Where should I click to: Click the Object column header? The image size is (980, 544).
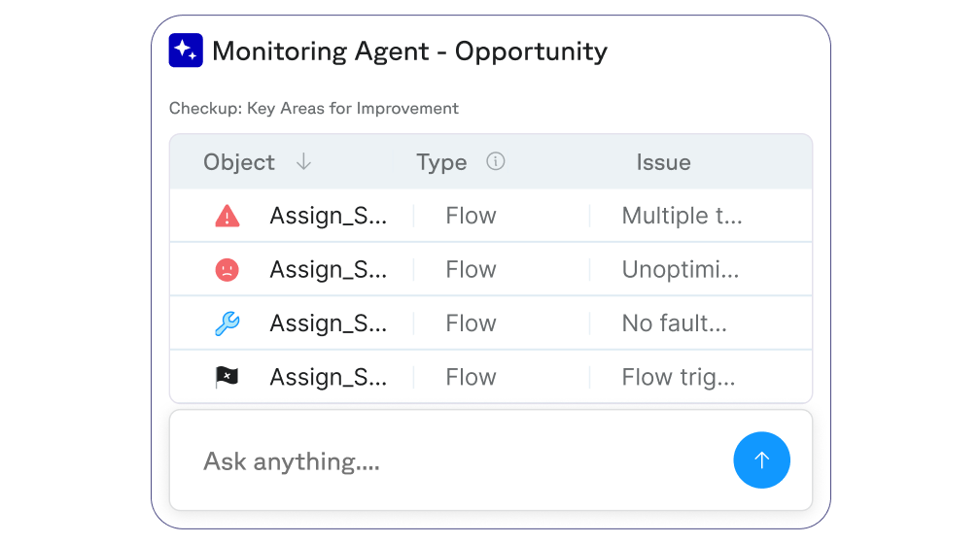point(239,162)
